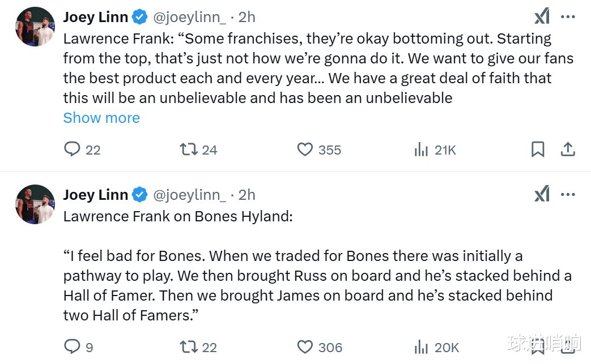Open Joey Linn avatar on first tweet
This screenshot has height=364, width=591.
pyautogui.click(x=35, y=27)
